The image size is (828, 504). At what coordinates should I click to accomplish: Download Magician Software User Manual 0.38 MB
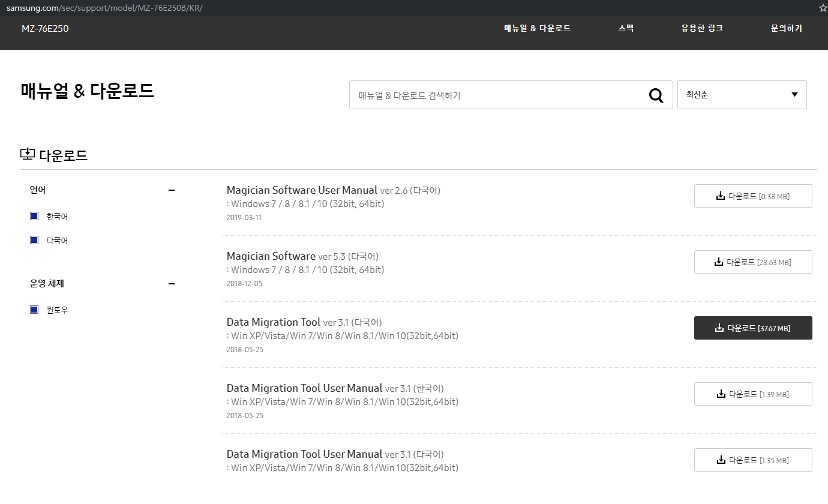point(753,196)
